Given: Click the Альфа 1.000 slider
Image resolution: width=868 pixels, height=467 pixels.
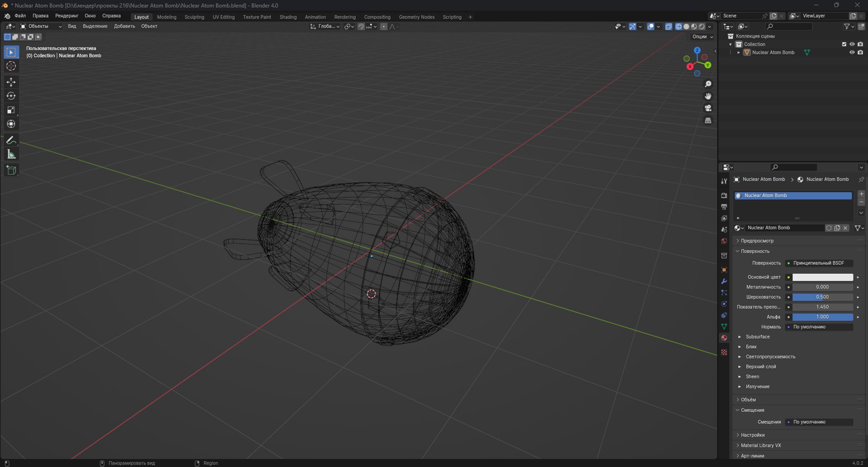Looking at the screenshot, I should coord(822,317).
